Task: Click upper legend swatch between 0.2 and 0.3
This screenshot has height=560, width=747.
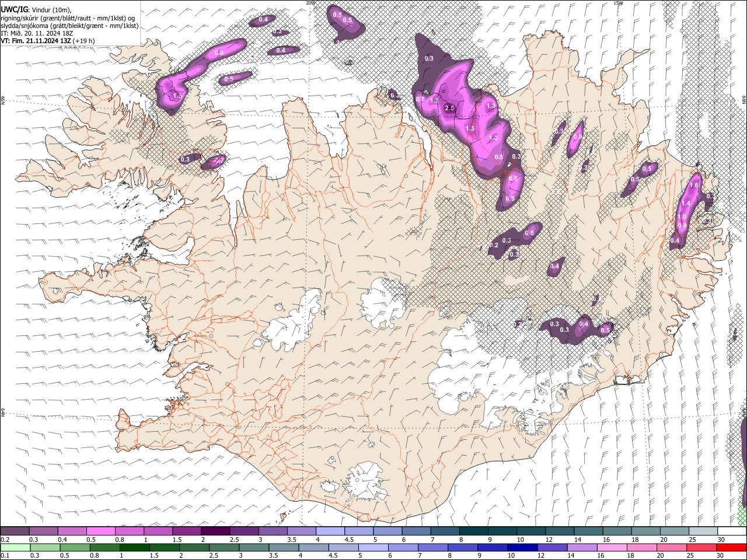Action: click(x=15, y=531)
